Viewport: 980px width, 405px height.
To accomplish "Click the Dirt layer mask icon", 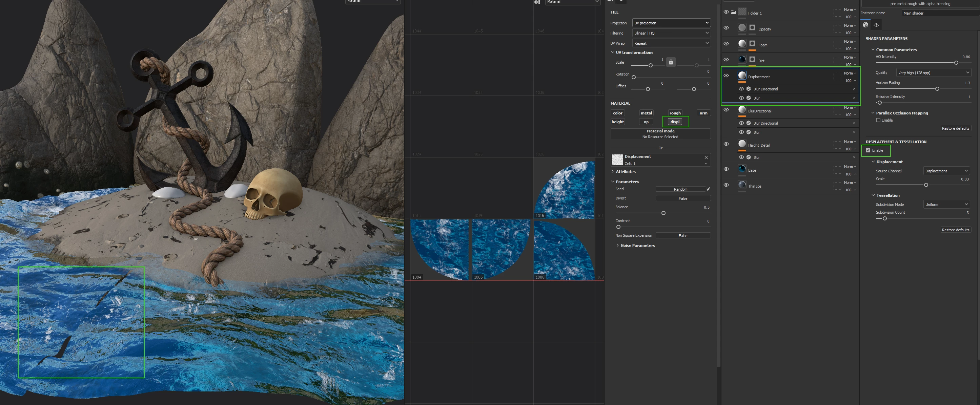I will [x=752, y=59].
